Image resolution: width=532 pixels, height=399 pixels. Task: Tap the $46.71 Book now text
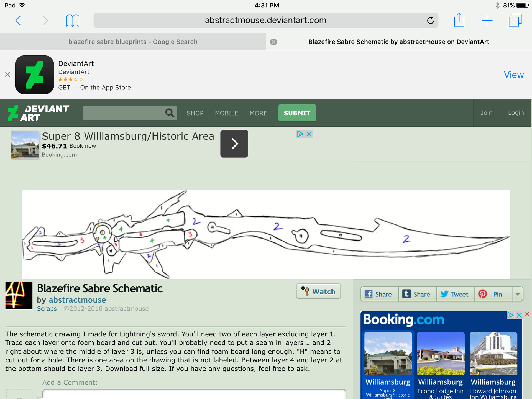(x=69, y=146)
